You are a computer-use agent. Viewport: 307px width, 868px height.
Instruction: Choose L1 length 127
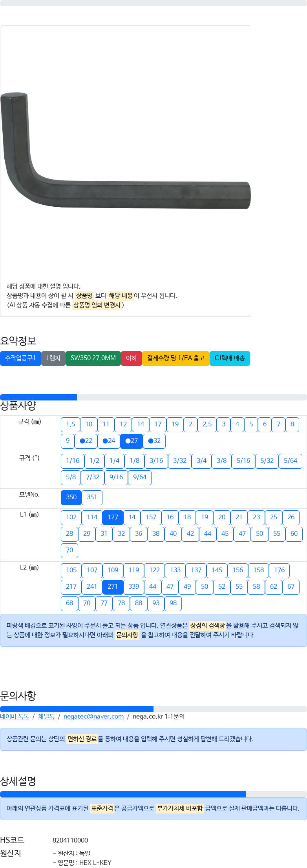(x=113, y=517)
